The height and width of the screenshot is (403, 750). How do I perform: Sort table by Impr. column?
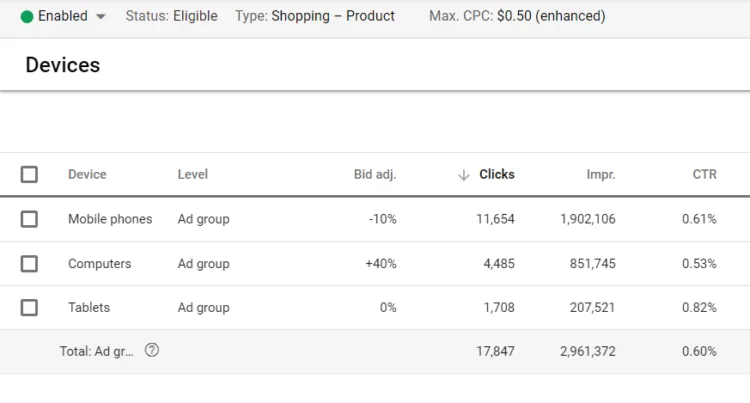click(x=600, y=174)
